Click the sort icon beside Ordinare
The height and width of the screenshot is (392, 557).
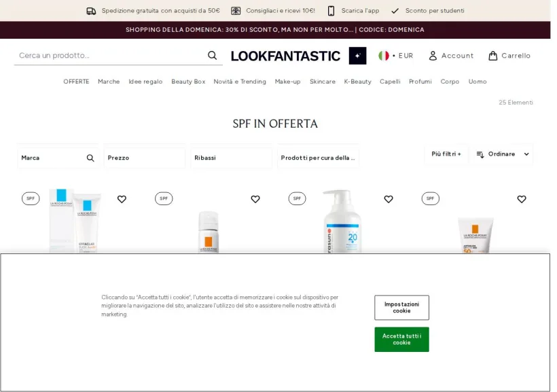click(480, 154)
